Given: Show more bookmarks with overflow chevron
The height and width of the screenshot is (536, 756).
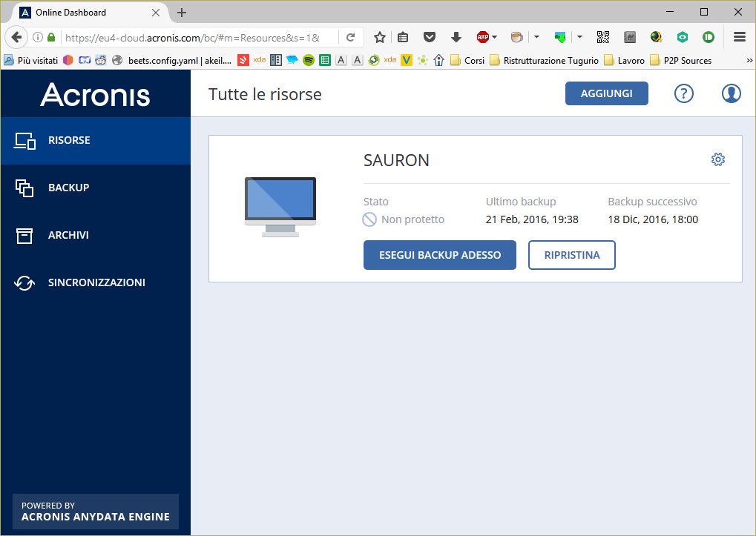Looking at the screenshot, I should pos(749,61).
